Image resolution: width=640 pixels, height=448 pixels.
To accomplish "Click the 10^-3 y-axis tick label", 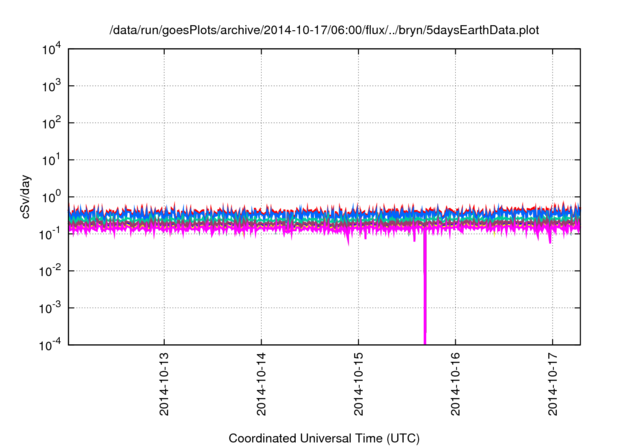I will (51, 308).
